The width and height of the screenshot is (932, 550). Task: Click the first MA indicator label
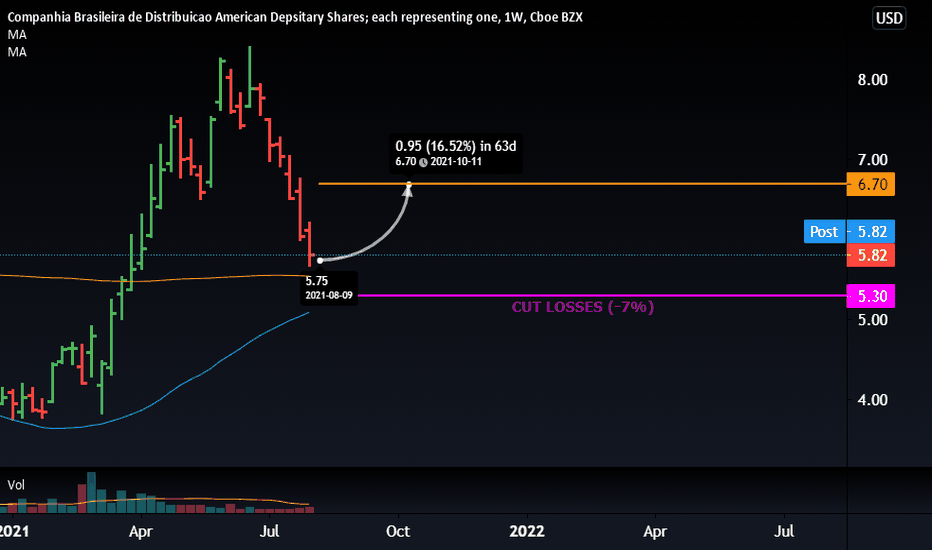[x=17, y=34]
